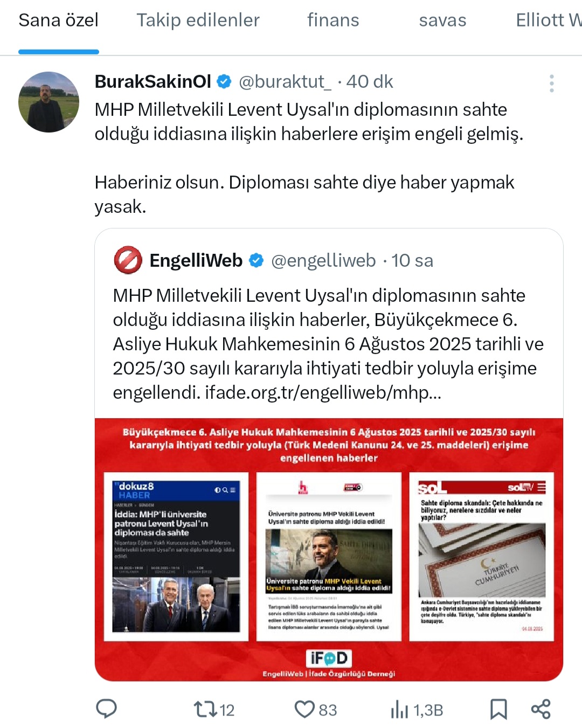Open the quoted EngelliWeb tweet text
The image size is (582, 728).
coord(328,344)
